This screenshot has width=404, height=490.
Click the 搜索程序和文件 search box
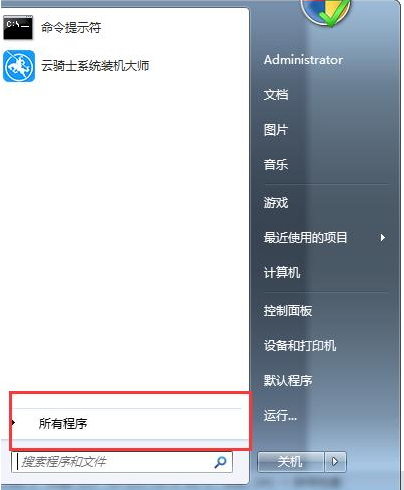click(122, 462)
